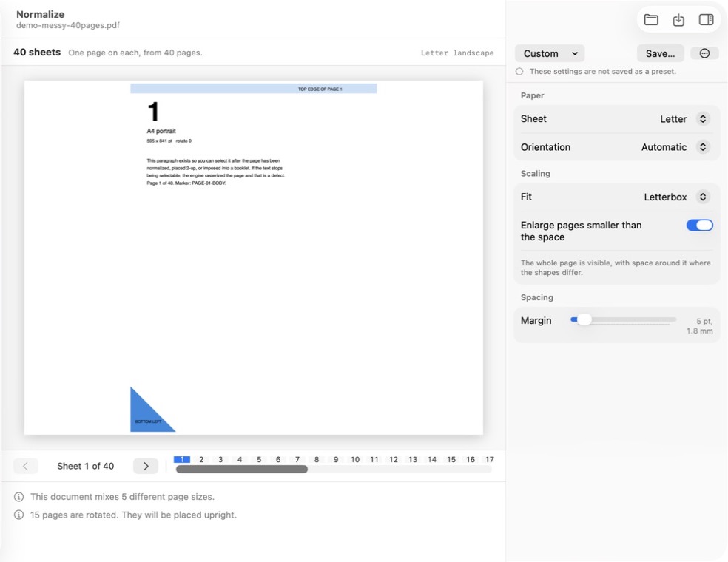Jump to sheet 6 in the strip
Image resolution: width=728 pixels, height=562 pixels.
click(278, 459)
